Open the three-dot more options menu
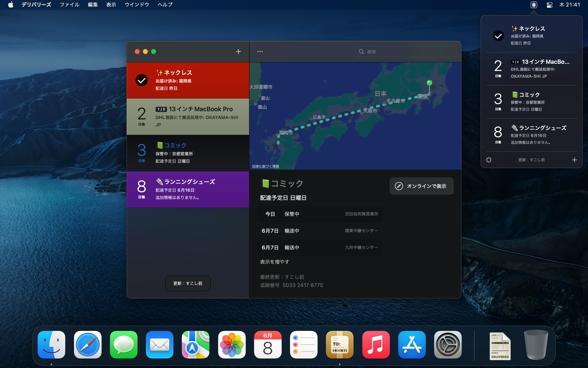The width and height of the screenshot is (588, 368). click(260, 52)
